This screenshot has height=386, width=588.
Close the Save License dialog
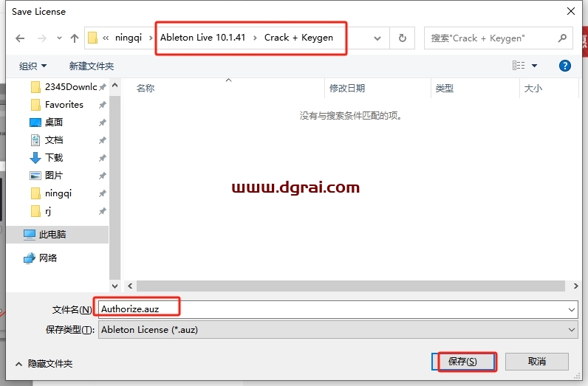[x=571, y=11]
